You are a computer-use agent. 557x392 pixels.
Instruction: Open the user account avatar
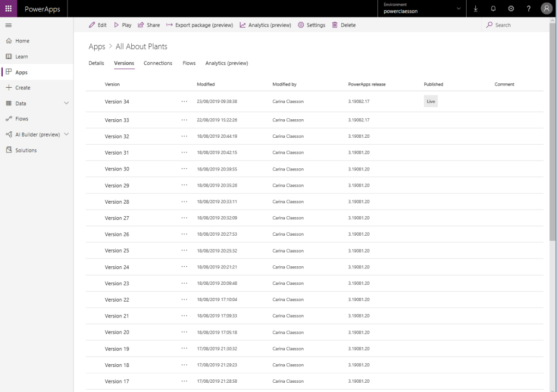pos(547,9)
